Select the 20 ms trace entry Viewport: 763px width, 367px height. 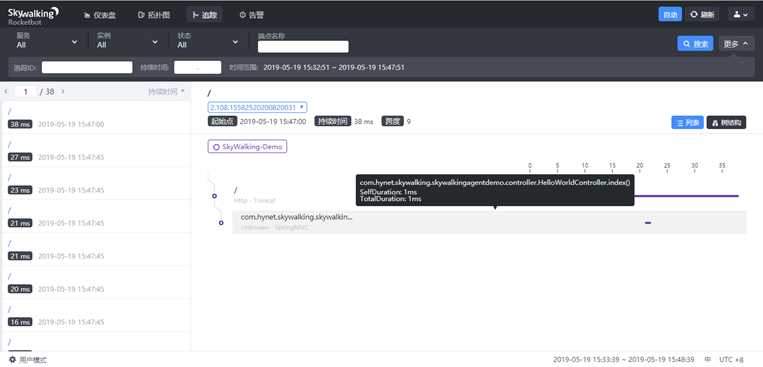tap(96, 283)
